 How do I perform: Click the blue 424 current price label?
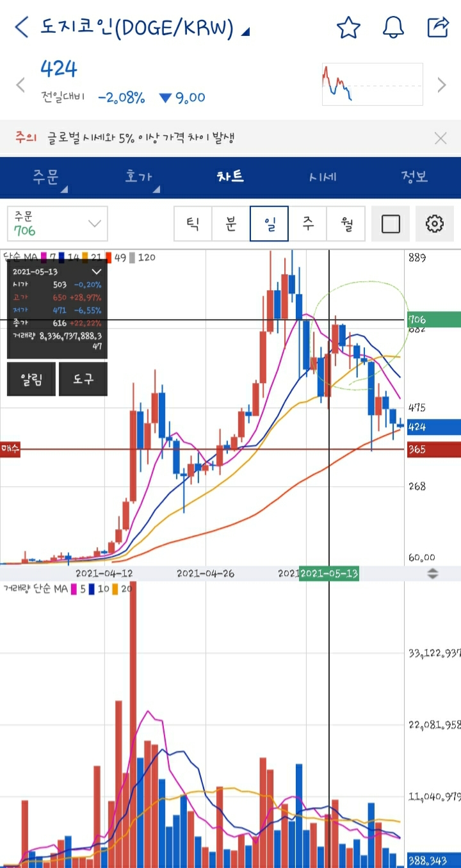(x=434, y=427)
